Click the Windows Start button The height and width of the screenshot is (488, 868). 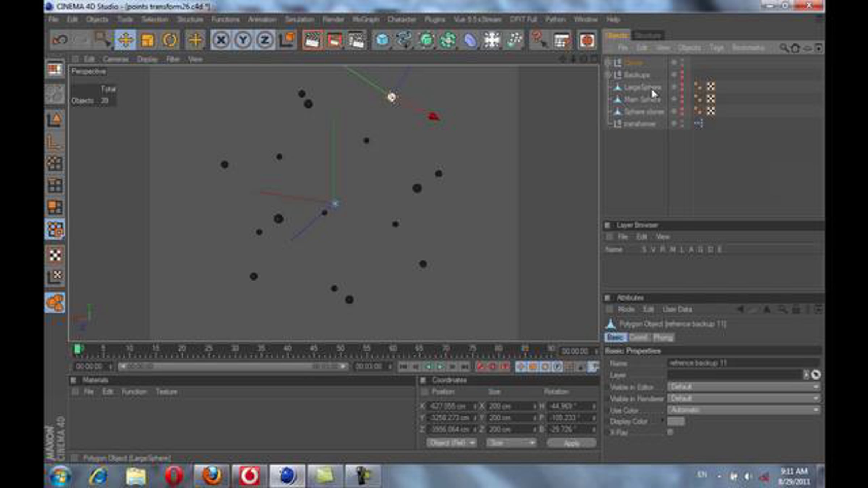pos(60,476)
